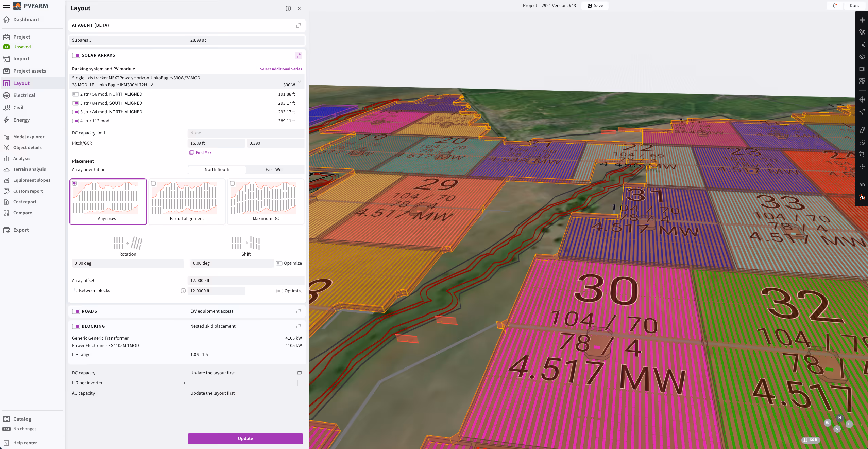This screenshot has width=868, height=449.
Task: Select the Partial alignment placement option
Action: (187, 202)
